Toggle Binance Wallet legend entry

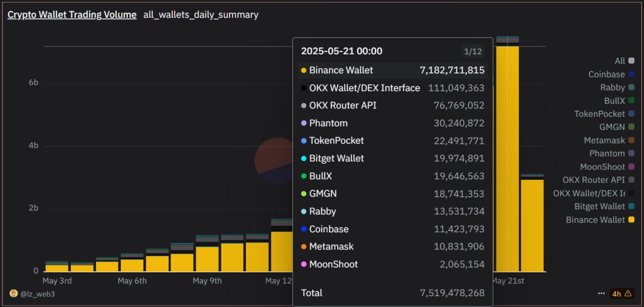click(x=601, y=220)
